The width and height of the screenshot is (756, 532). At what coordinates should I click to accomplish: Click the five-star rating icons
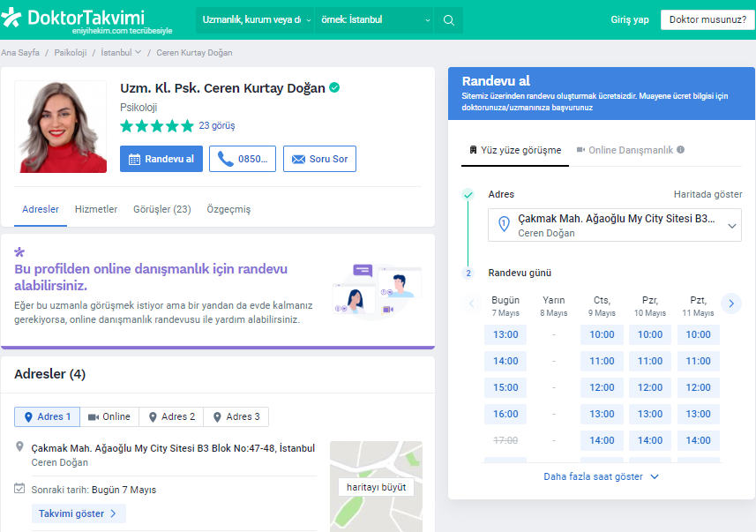coord(156,126)
